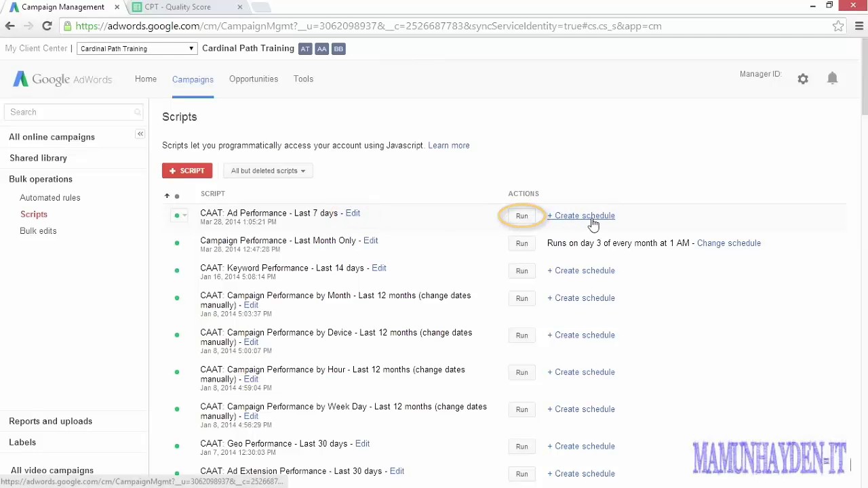
Task: Edit the CAAT Geo Performance script
Action: 362,444
